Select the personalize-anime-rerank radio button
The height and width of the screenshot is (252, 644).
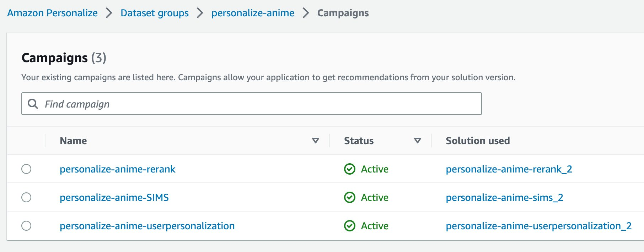pos(26,169)
